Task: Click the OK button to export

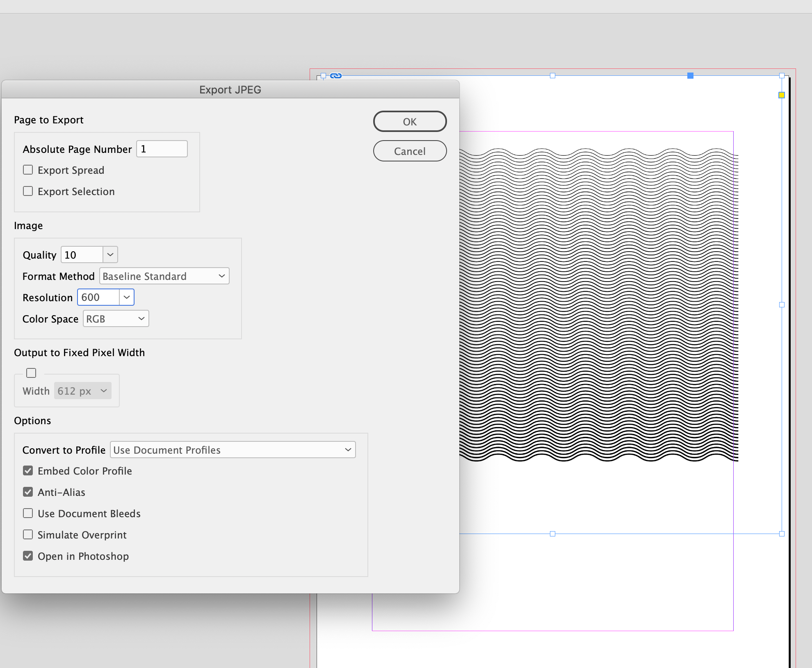Action: (410, 121)
